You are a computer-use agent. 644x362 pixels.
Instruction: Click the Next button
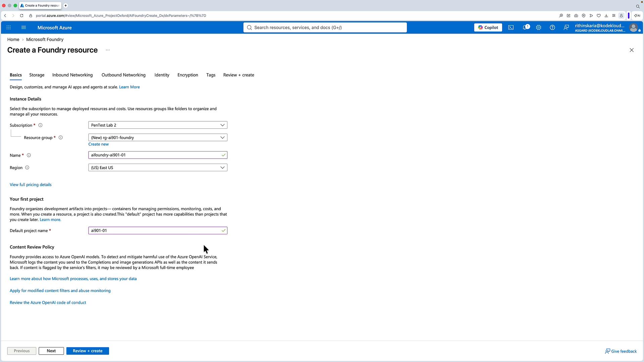coord(51,351)
